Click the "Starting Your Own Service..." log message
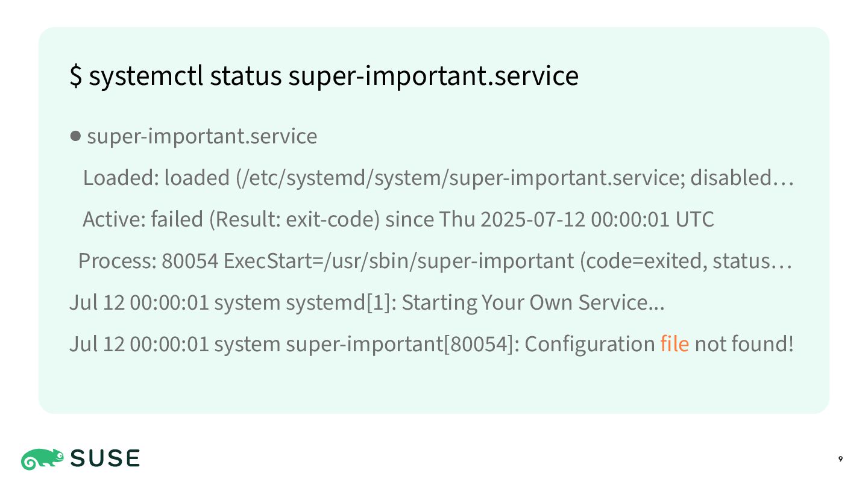The image size is (868, 488). [533, 302]
